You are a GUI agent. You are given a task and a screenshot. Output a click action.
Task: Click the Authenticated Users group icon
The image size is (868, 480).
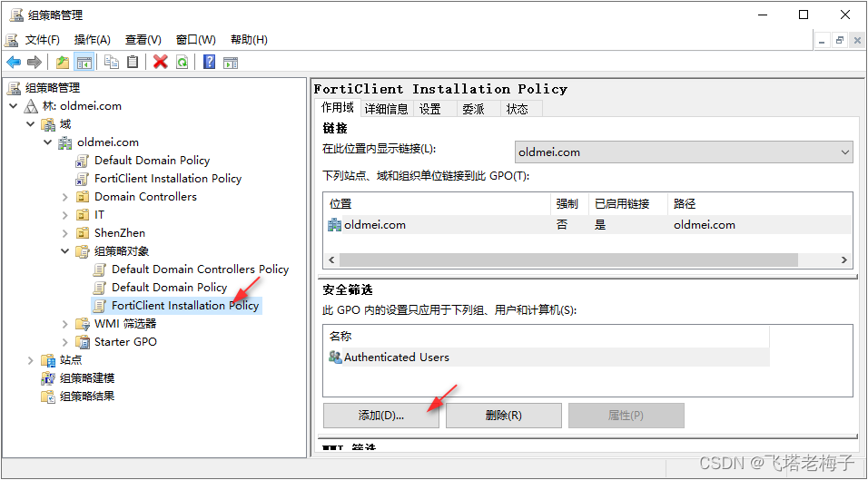(x=335, y=357)
